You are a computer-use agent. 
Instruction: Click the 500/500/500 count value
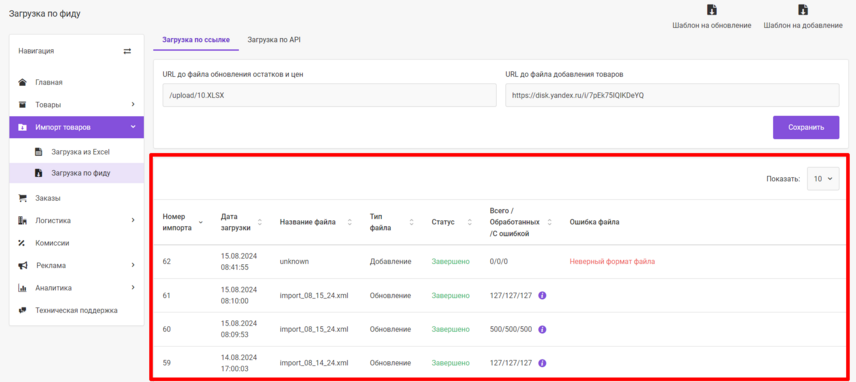pyautogui.click(x=511, y=330)
